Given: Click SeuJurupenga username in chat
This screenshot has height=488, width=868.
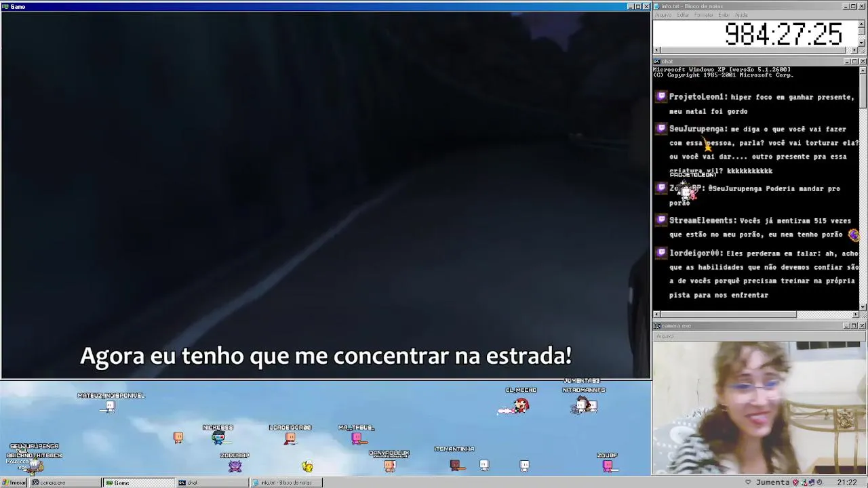Looking at the screenshot, I should [x=698, y=129].
